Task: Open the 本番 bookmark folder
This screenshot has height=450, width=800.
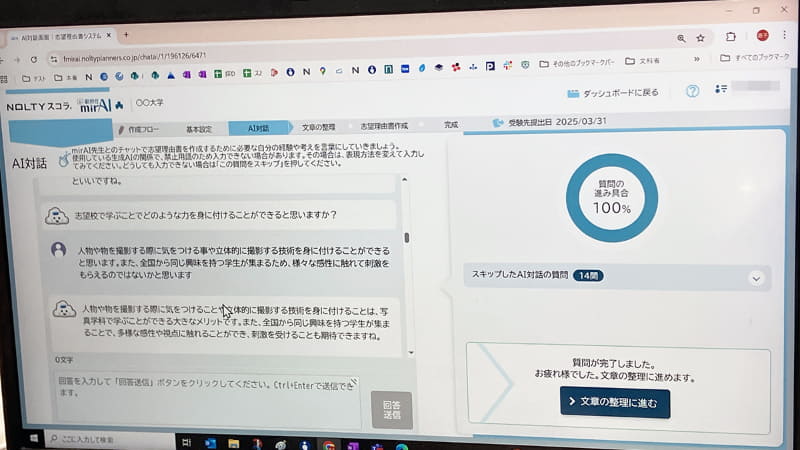Action: pyautogui.click(x=66, y=78)
